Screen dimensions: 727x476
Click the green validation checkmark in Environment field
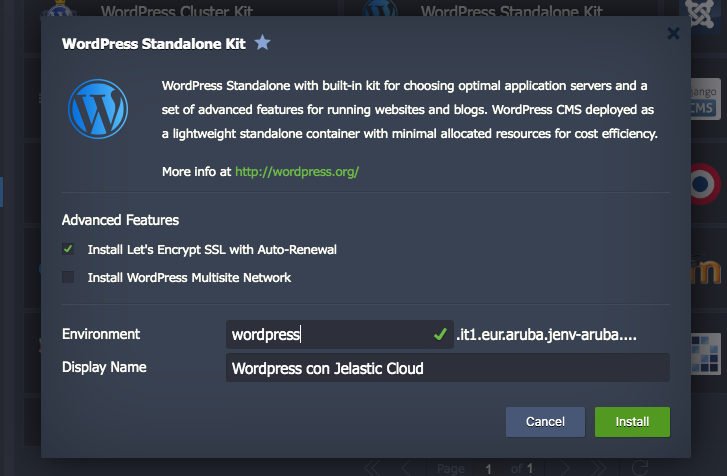[x=440, y=334]
